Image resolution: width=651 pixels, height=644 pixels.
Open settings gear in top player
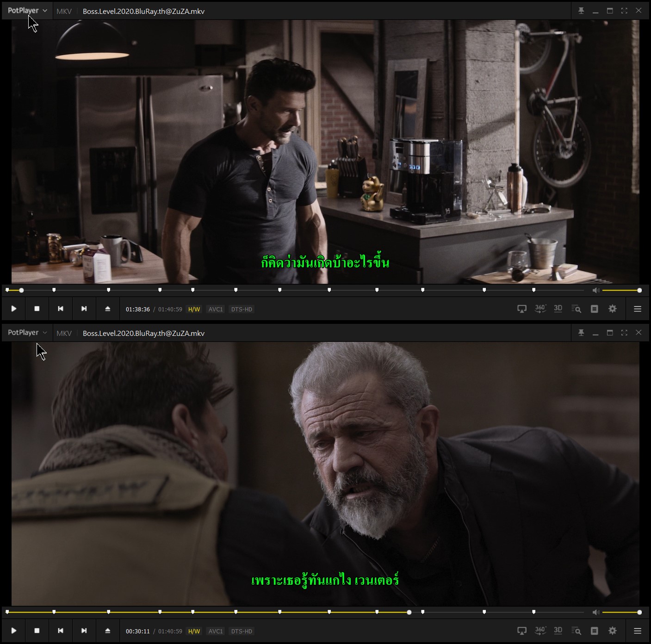point(613,309)
